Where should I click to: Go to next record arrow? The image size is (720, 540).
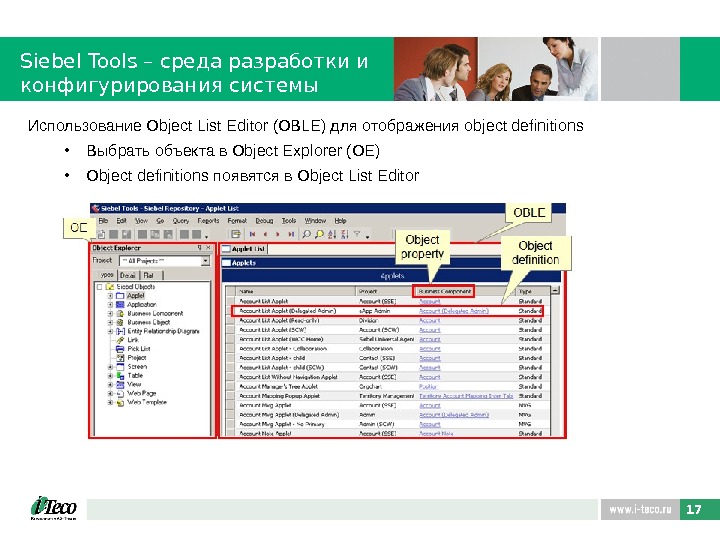point(278,234)
